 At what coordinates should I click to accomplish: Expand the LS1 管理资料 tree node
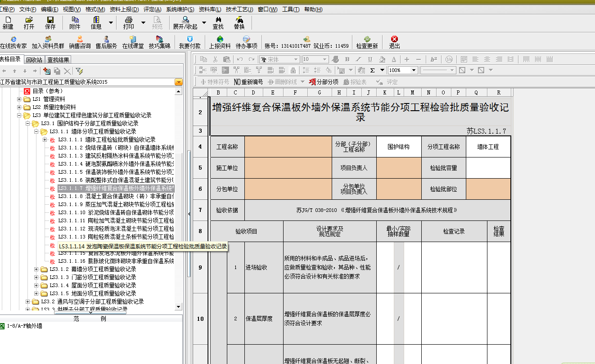point(19,99)
